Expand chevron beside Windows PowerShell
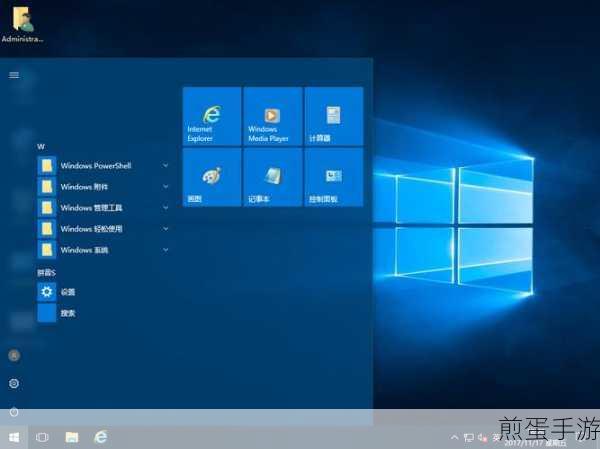Screen dimensions: 600x449 tap(165, 165)
